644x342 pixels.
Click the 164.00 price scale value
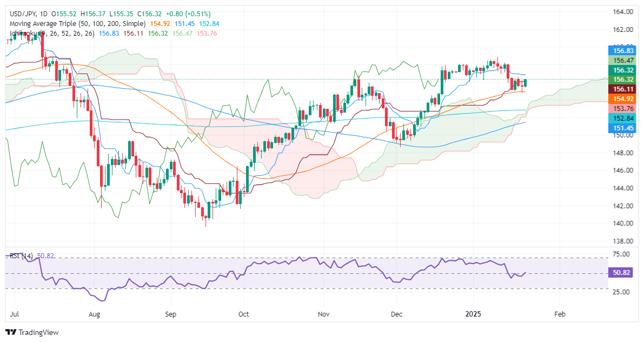(623, 12)
